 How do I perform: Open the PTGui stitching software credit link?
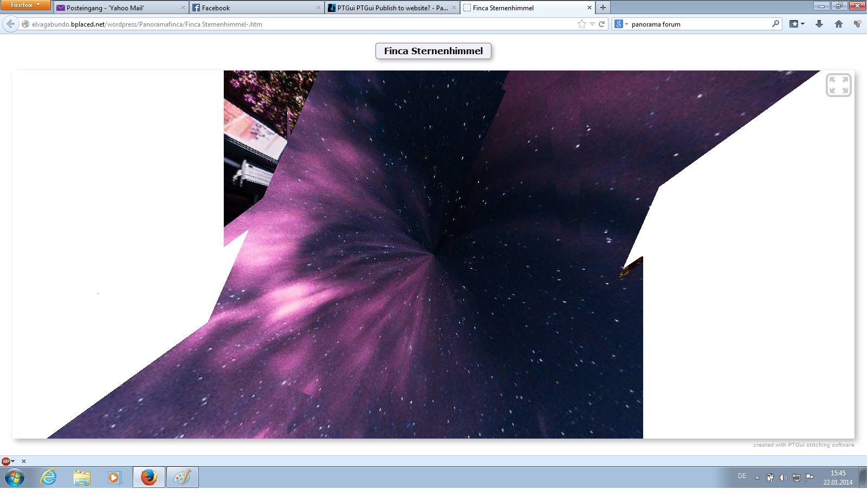(803, 445)
